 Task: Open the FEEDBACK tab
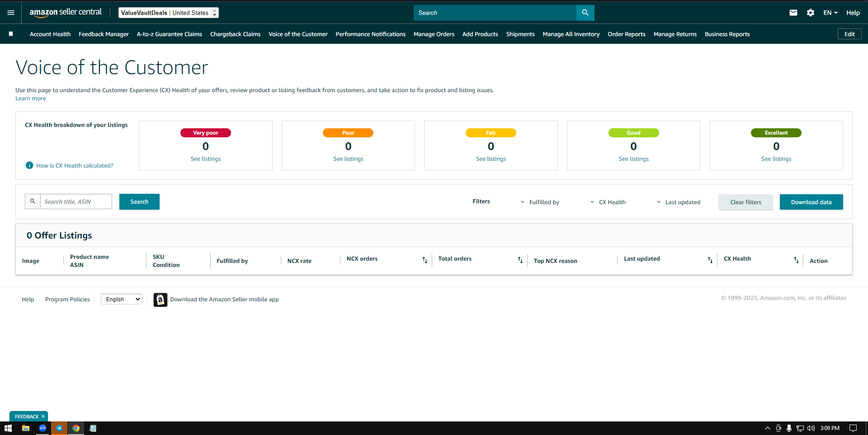(x=27, y=416)
